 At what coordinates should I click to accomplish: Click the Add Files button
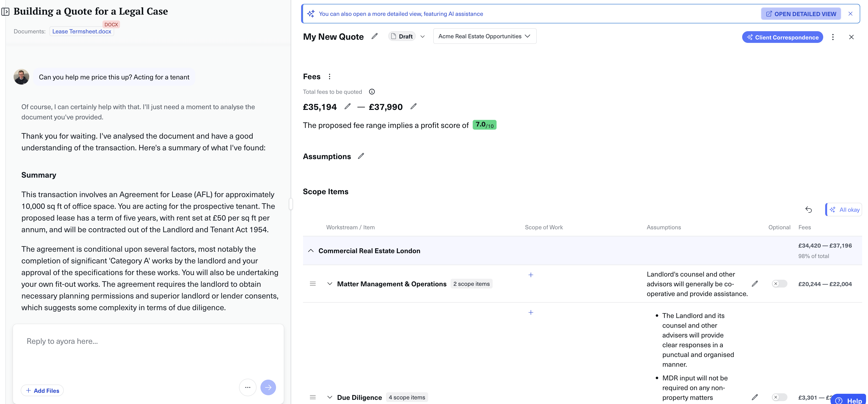coord(42,391)
